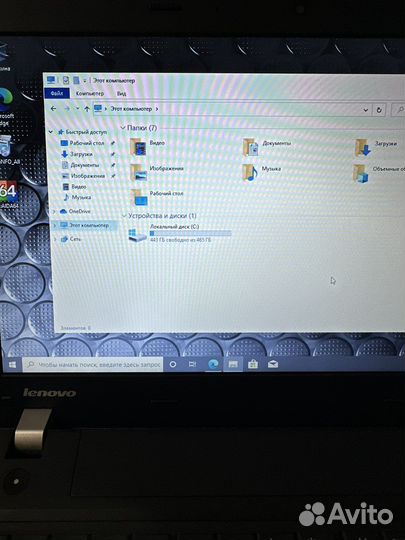Open Cortana circle icon on taskbar
Screen dimensions: 405x540
[x=173, y=364]
